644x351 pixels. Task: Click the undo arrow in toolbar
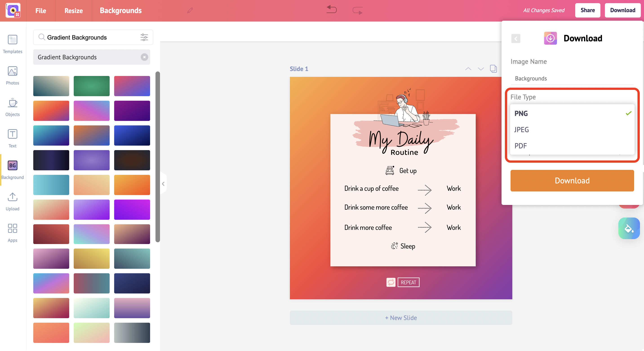click(331, 10)
